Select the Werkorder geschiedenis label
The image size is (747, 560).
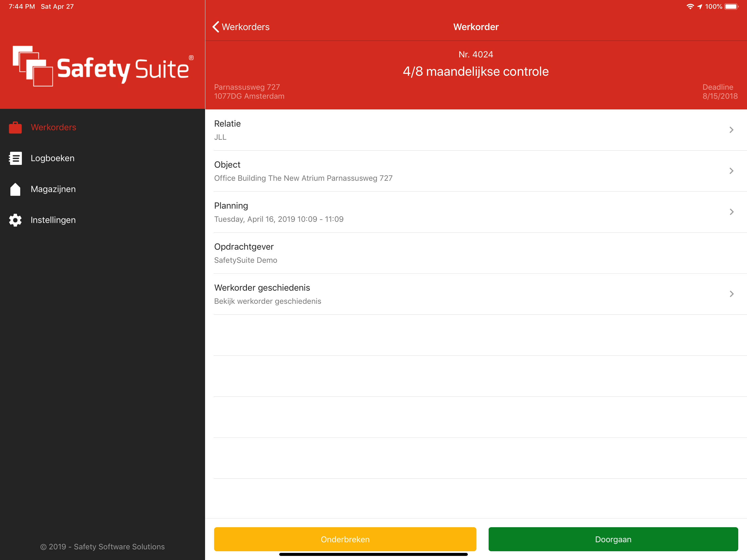point(262,288)
